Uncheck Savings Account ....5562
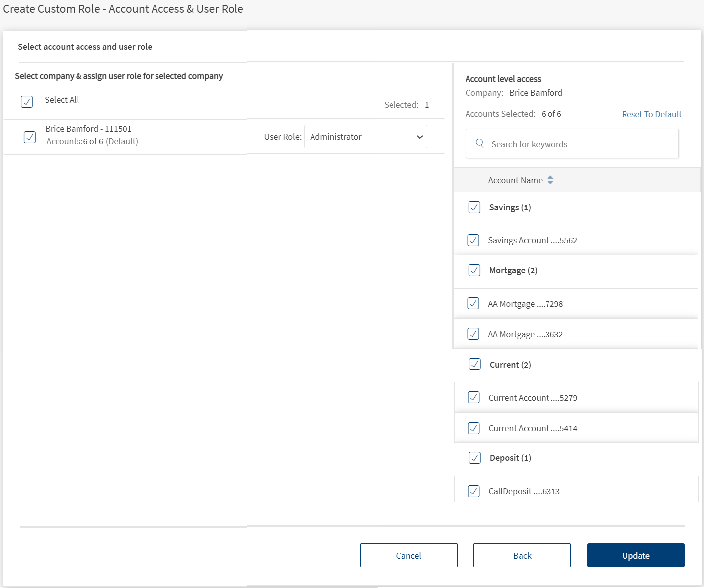 click(x=473, y=240)
